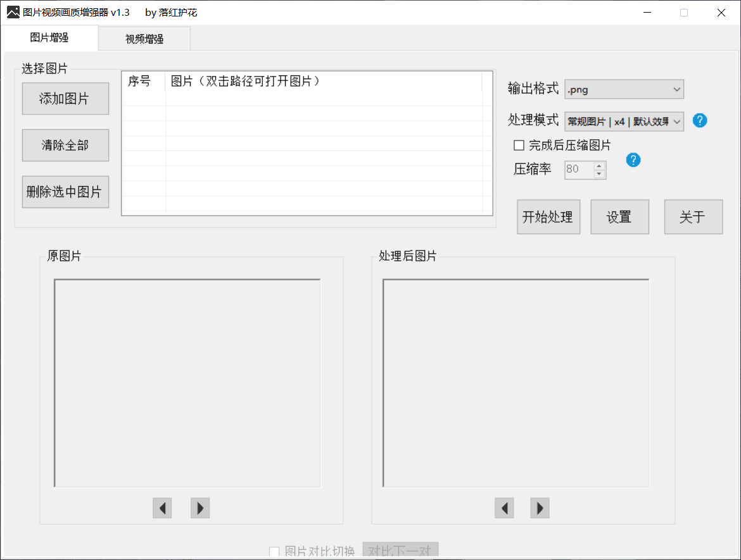This screenshot has width=741, height=560.
Task: Expand the 处理模式 dropdown
Action: (x=624, y=121)
